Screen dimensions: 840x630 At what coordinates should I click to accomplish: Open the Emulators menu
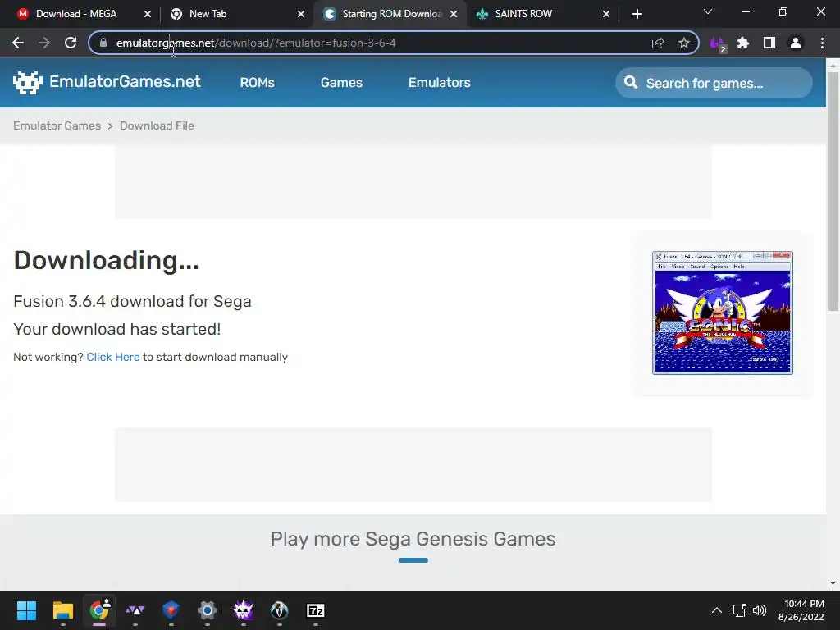click(x=440, y=83)
